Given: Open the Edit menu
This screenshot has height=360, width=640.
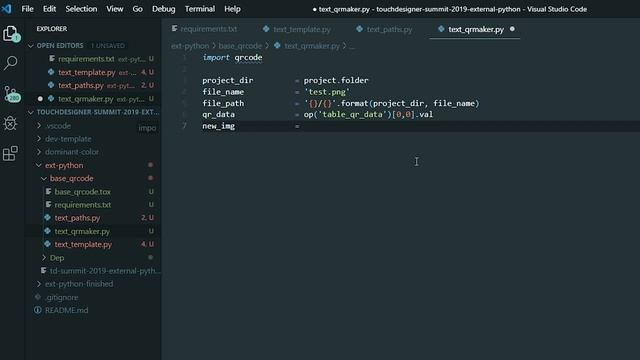Looking at the screenshot, I should (49, 9).
